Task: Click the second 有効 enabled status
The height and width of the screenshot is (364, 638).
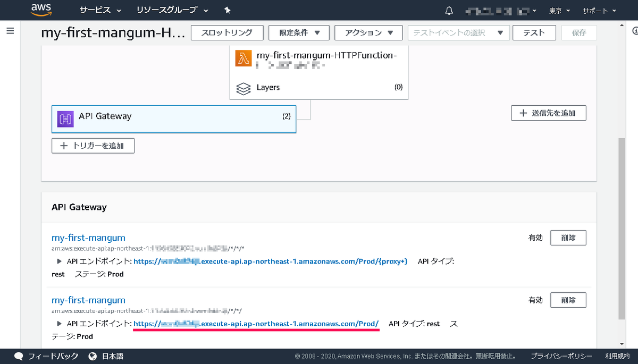Action: pyautogui.click(x=535, y=301)
